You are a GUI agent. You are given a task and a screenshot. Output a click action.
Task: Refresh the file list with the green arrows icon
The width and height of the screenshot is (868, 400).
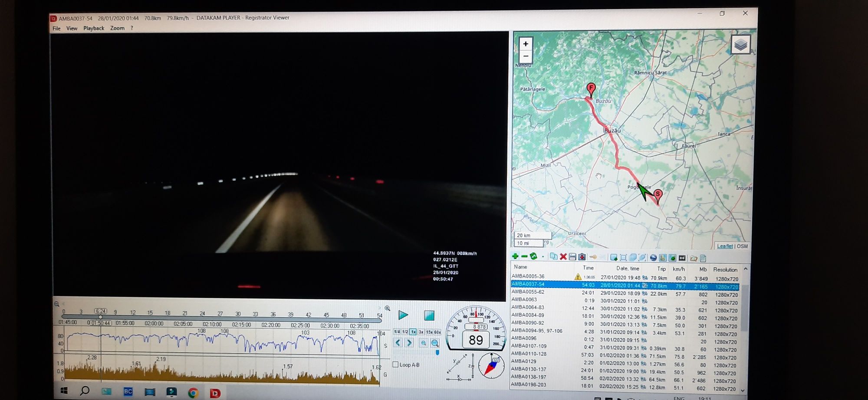click(x=533, y=256)
